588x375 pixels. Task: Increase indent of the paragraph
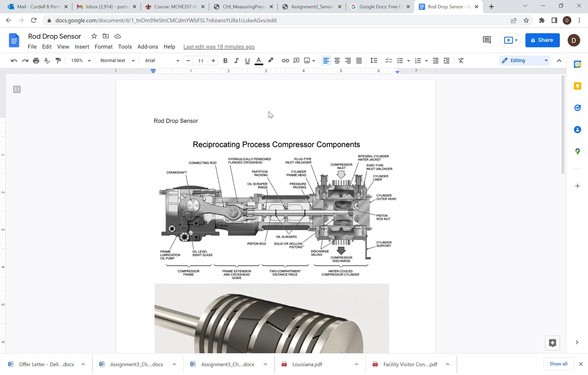446,61
